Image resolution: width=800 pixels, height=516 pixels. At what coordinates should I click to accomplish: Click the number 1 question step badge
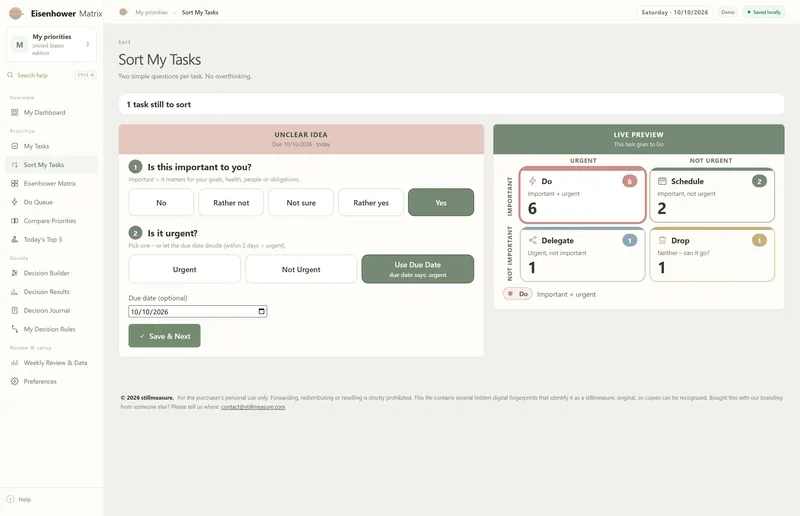click(135, 167)
